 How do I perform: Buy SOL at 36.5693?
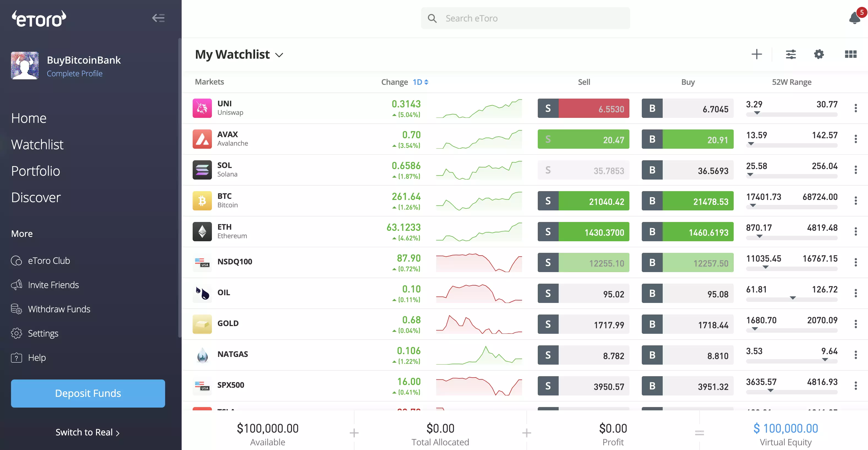[687, 170]
